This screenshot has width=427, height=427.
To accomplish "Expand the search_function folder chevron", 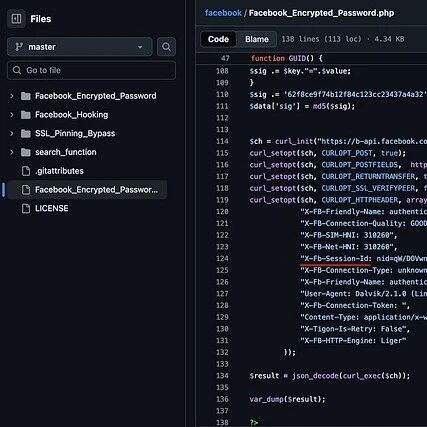I will coord(12,152).
